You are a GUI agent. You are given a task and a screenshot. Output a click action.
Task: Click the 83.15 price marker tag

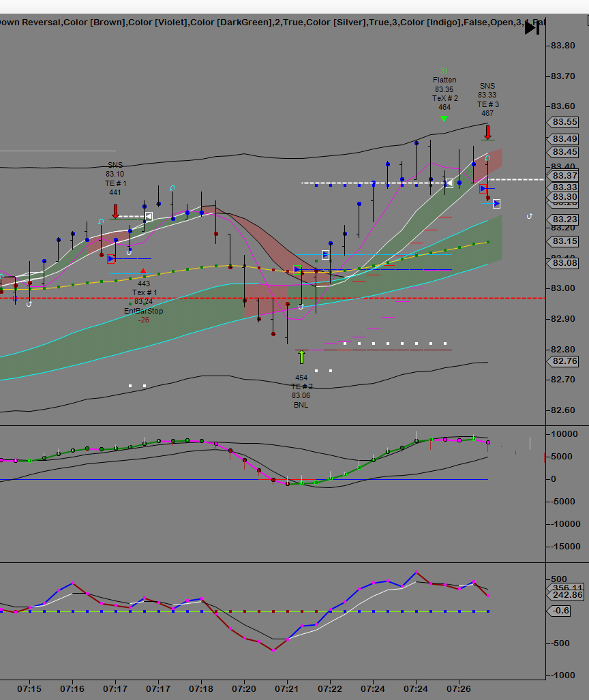563,241
